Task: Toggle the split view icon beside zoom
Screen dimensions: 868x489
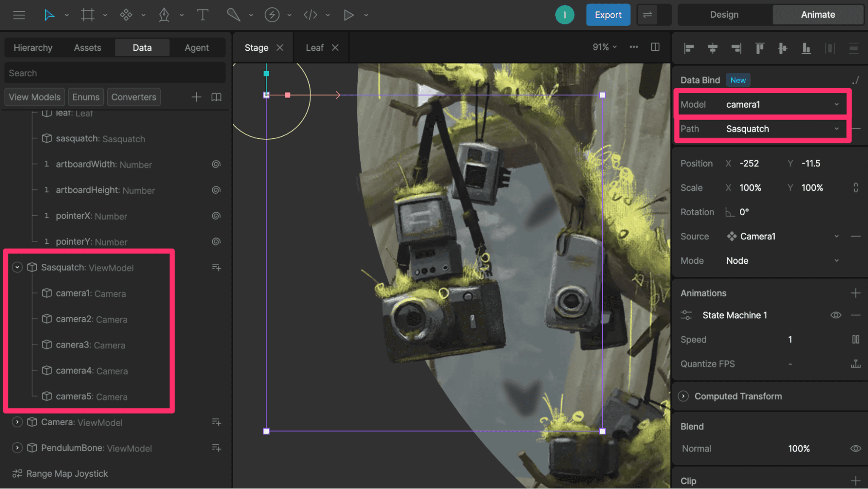Action: pyautogui.click(x=655, y=47)
